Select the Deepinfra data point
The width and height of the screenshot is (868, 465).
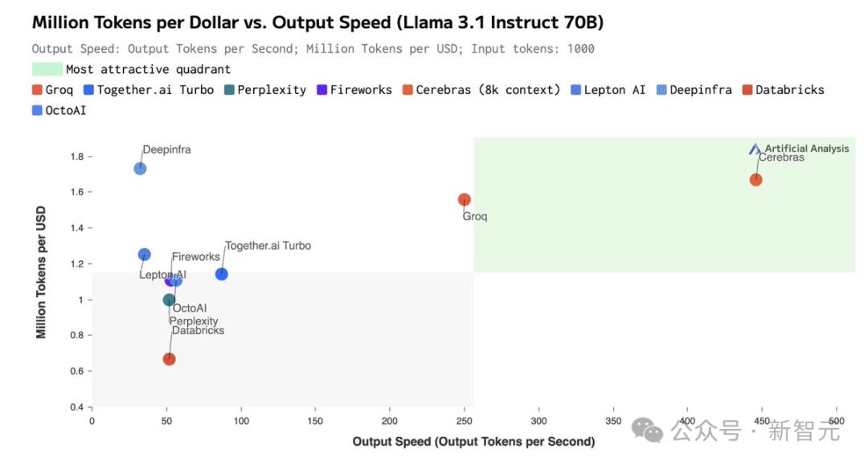[x=140, y=168]
